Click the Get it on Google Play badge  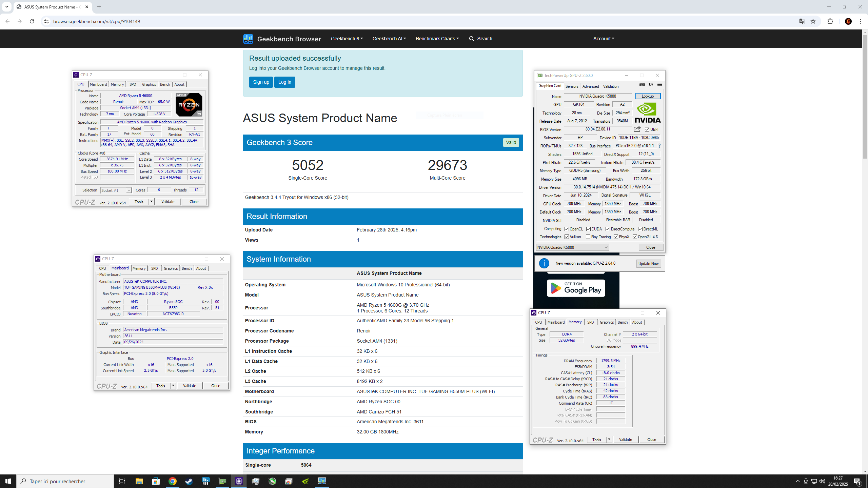coord(576,288)
